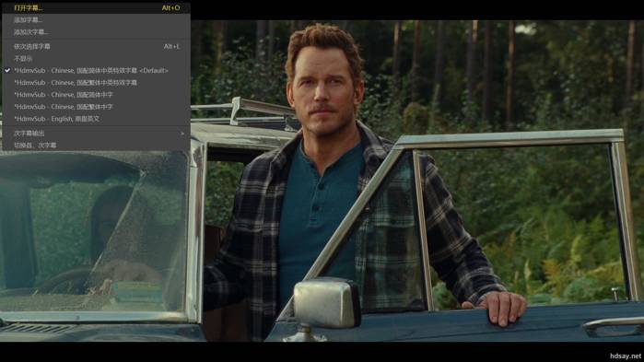Switch to 国配繁体中英特效字幕 subtitle track
644x362 pixels.
point(96,83)
